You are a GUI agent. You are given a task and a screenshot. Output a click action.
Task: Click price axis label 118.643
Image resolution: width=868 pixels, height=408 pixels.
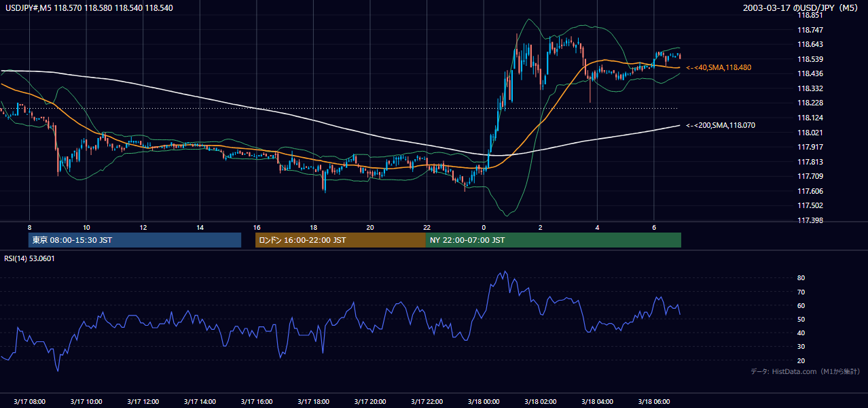810,44
